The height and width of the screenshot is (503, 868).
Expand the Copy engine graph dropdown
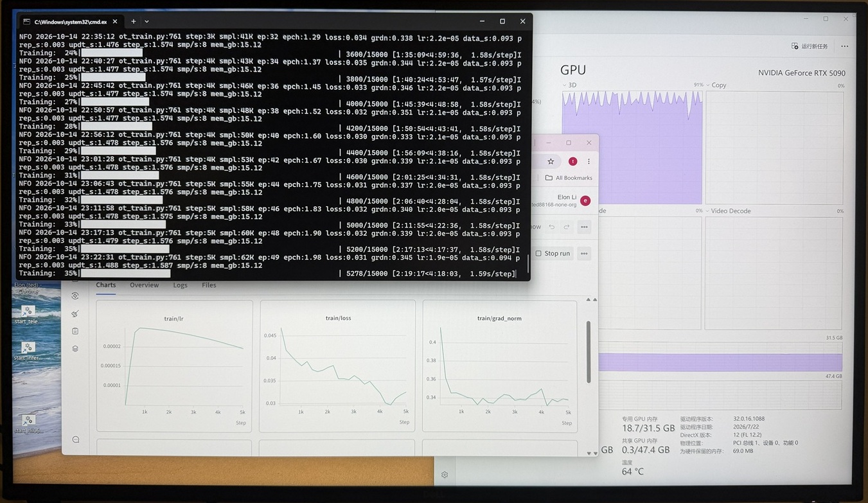click(x=708, y=85)
